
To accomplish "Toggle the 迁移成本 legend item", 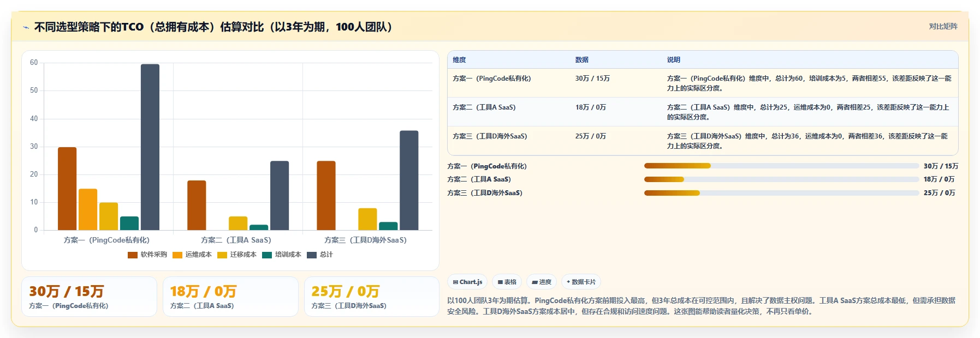I will coord(237,255).
